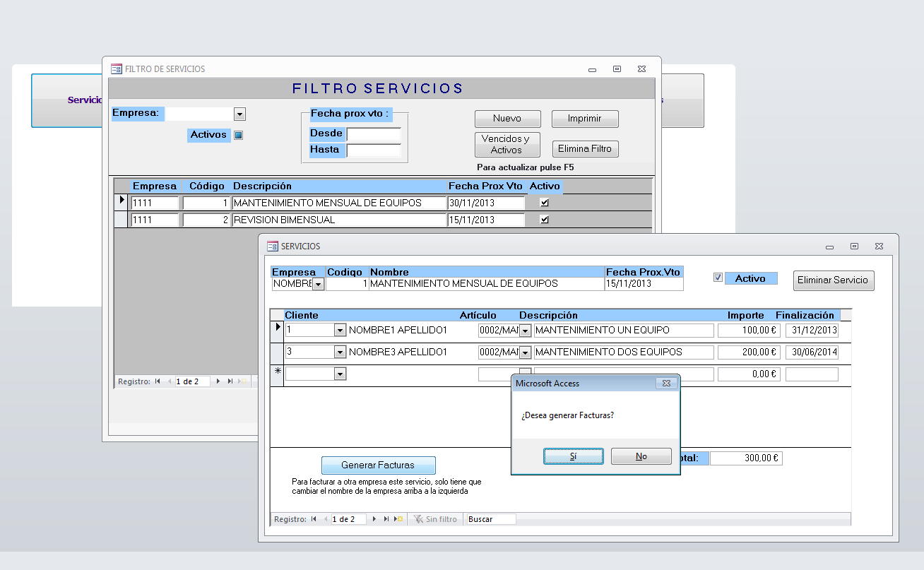Screen dimensions: 924x570
Task: Toggle the Activo checkbox in Servicios window
Action: click(x=718, y=278)
